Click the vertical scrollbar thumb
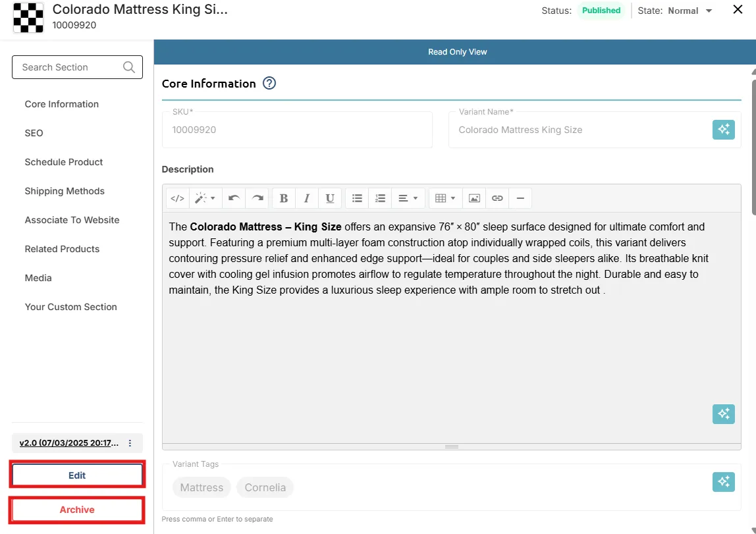 click(753, 147)
